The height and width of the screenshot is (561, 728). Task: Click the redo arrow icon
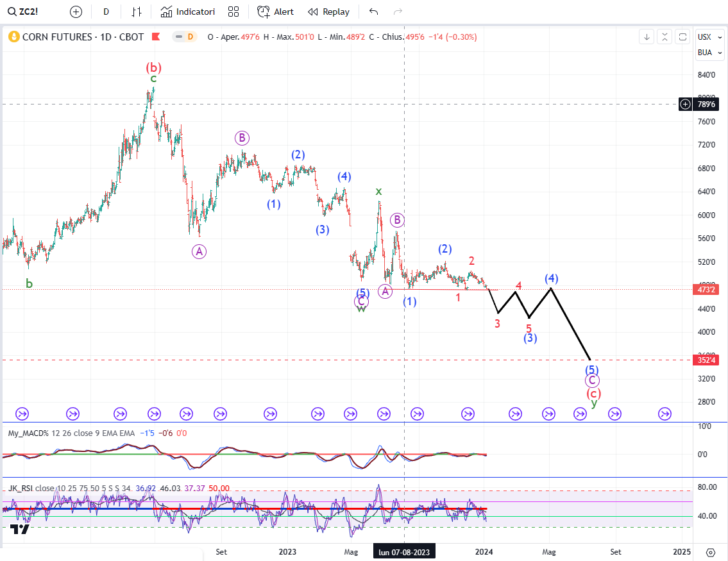[398, 12]
